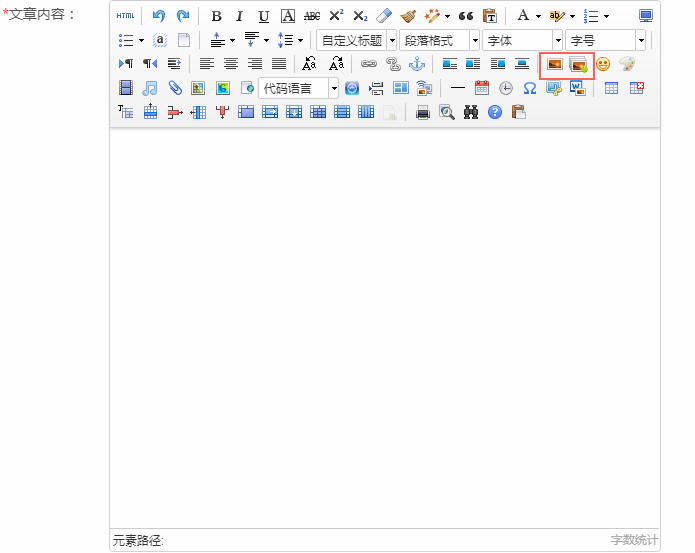The height and width of the screenshot is (553, 695).
Task: Expand the auto typeset options arrow
Action: [447, 16]
